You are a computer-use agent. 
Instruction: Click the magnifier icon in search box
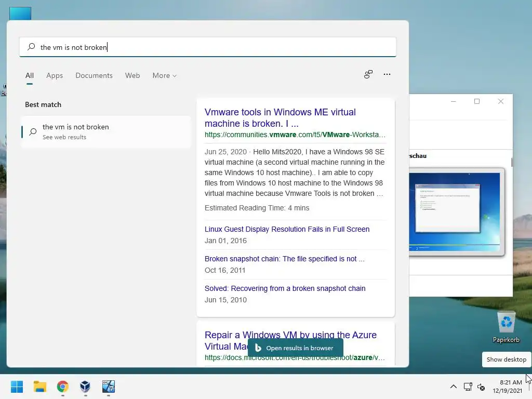[31, 47]
